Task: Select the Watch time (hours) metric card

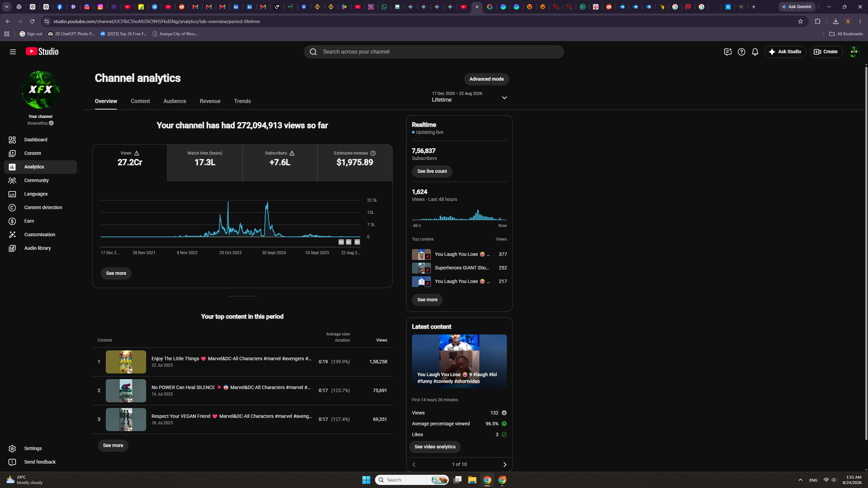Action: point(205,163)
